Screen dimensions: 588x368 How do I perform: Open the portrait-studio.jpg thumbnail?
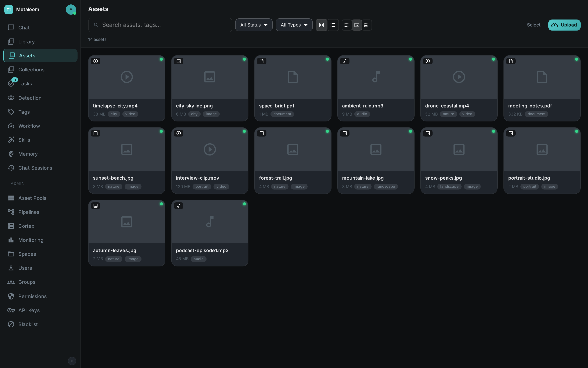(x=542, y=149)
